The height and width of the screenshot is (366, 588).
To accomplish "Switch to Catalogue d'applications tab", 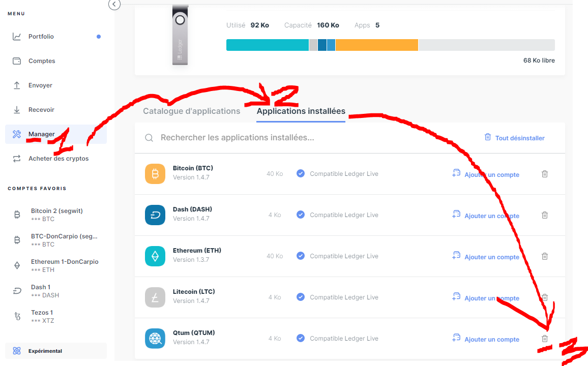I will pyautogui.click(x=191, y=111).
